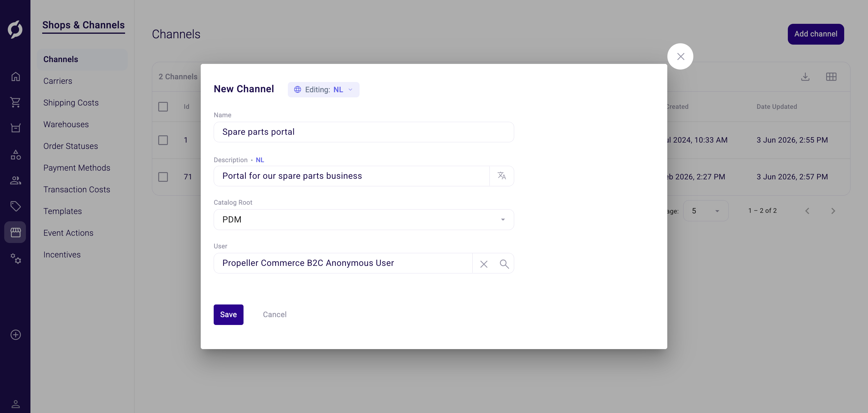Click the download icon in Channels table
The height and width of the screenshot is (413, 868).
[x=805, y=77]
